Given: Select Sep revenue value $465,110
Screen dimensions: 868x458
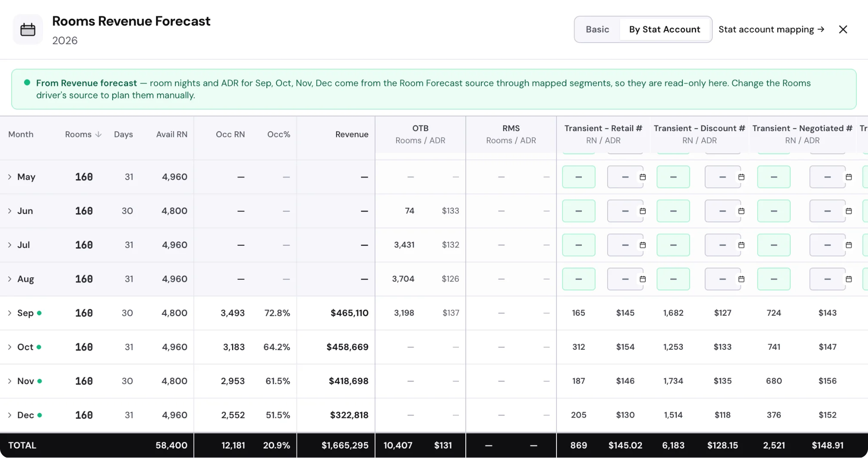Looking at the screenshot, I should [349, 313].
